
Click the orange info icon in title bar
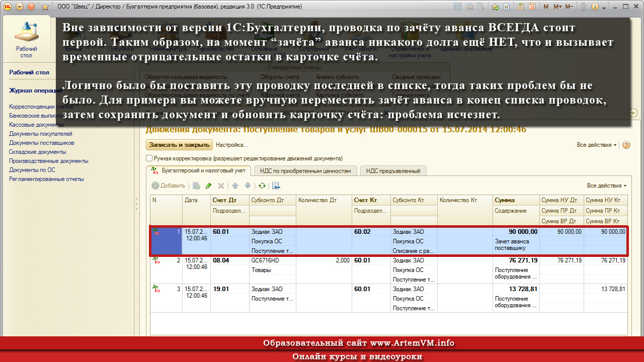[x=595, y=7]
